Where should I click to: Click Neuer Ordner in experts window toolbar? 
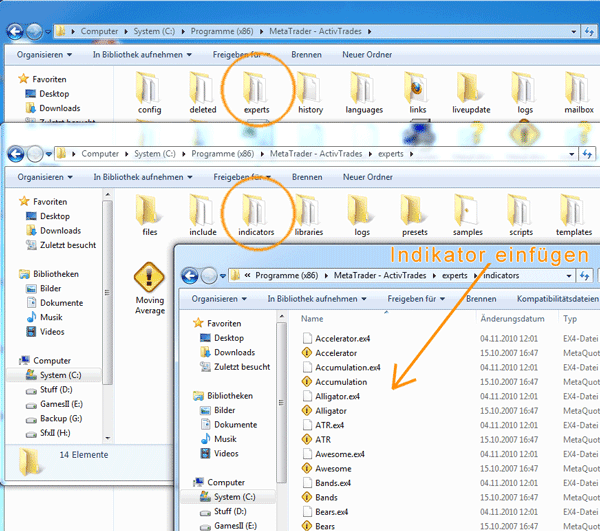tap(368, 177)
